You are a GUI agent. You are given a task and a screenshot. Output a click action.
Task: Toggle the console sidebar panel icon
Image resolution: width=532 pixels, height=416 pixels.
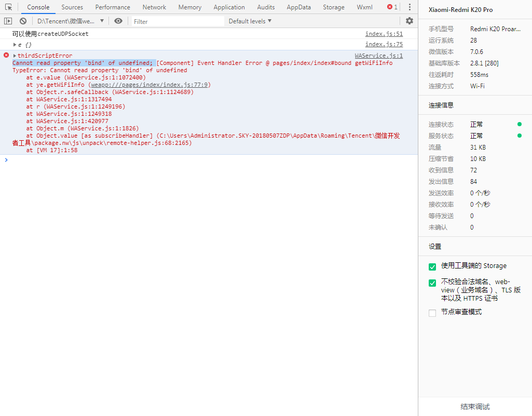coord(8,21)
